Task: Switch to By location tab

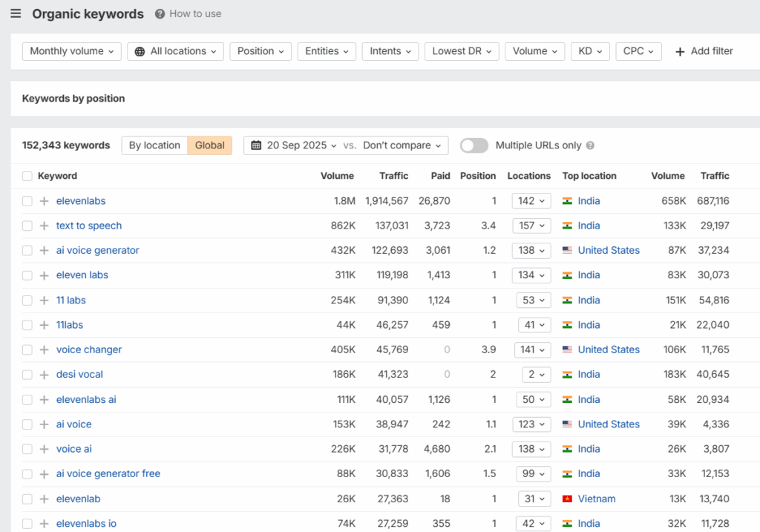Action: (154, 145)
